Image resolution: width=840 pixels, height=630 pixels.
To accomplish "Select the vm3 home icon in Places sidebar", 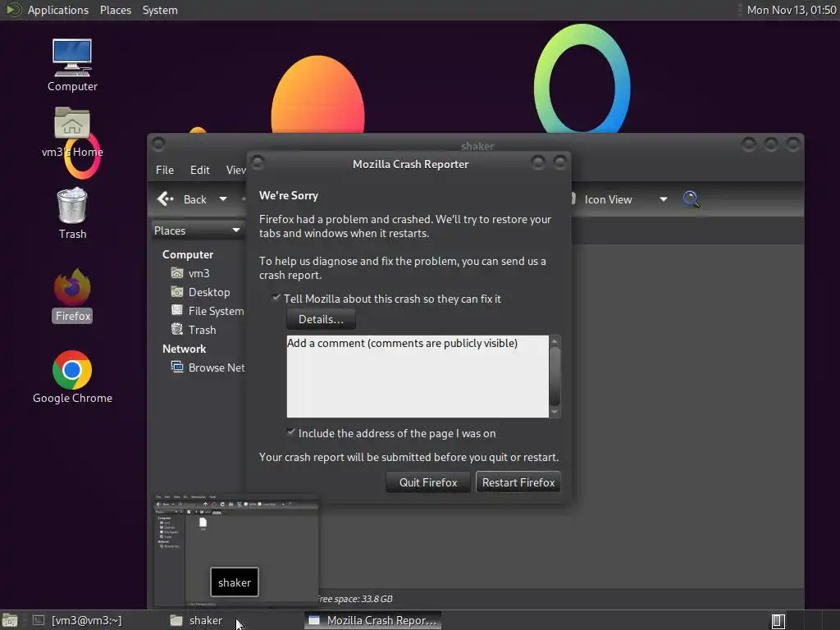I will tap(177, 273).
